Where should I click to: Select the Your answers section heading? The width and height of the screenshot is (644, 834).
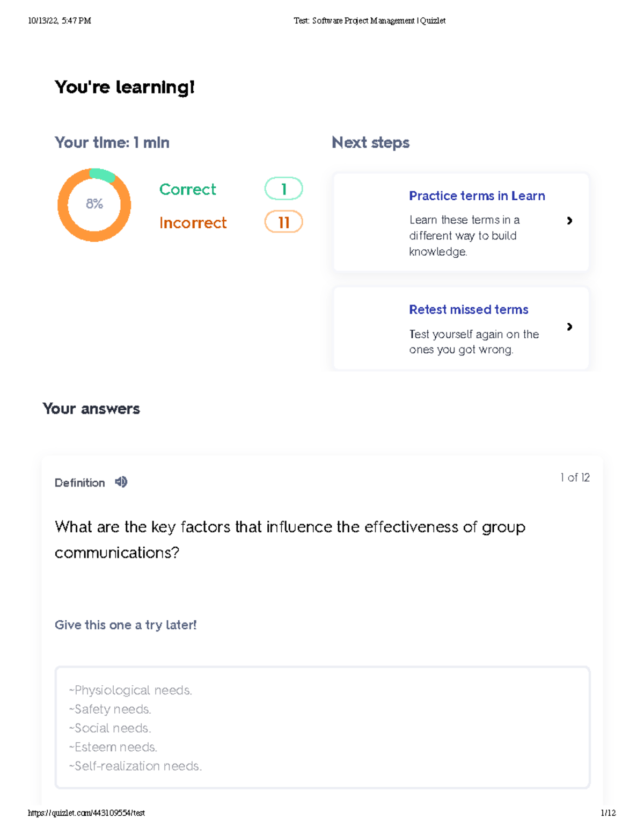[91, 409]
